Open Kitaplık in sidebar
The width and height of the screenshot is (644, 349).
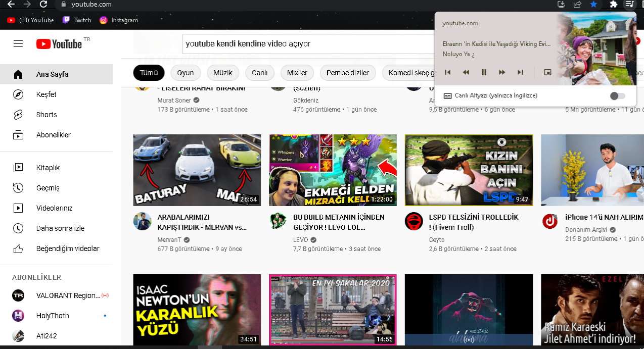(57, 168)
